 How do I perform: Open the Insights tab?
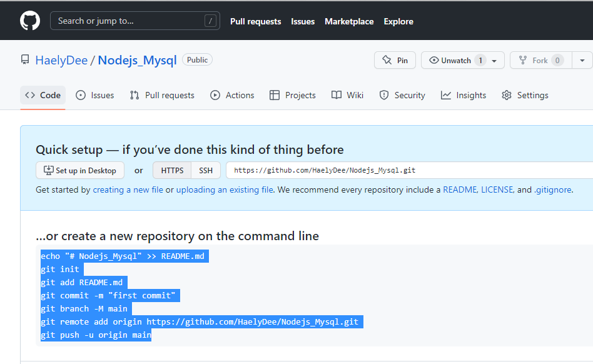tap(464, 95)
